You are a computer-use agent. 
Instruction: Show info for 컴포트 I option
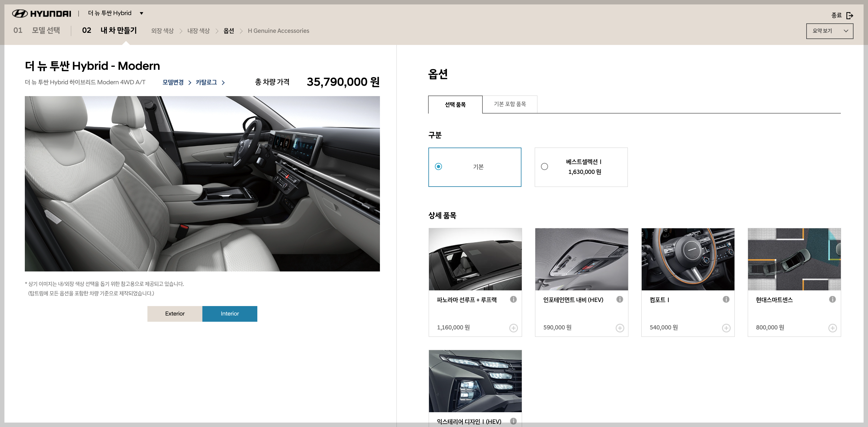coord(726,299)
